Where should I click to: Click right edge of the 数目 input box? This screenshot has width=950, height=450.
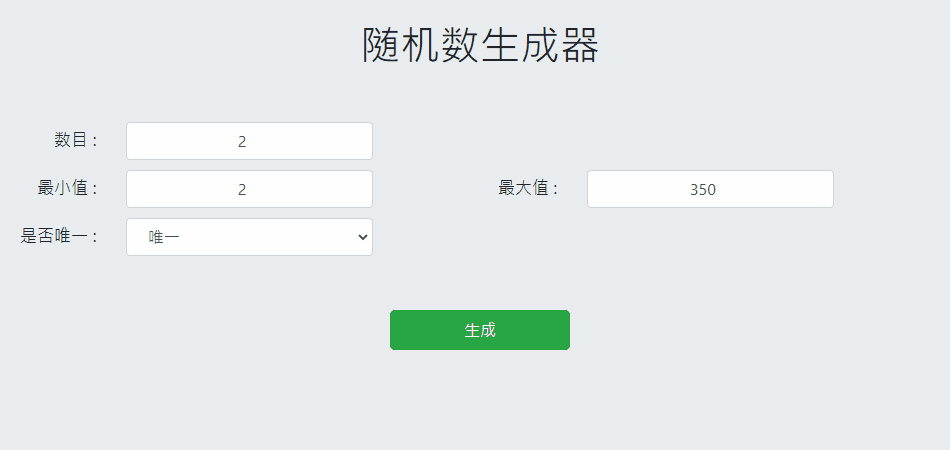[368, 141]
